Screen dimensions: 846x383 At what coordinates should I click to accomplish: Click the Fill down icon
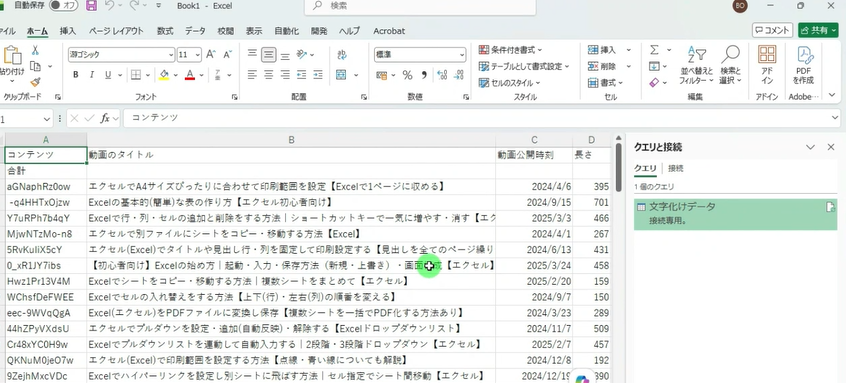click(654, 66)
